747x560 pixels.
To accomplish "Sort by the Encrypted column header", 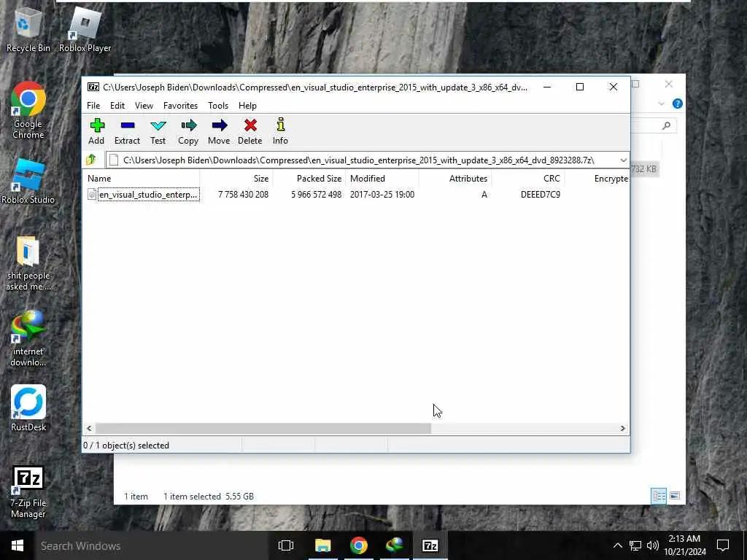I will coord(597,179).
